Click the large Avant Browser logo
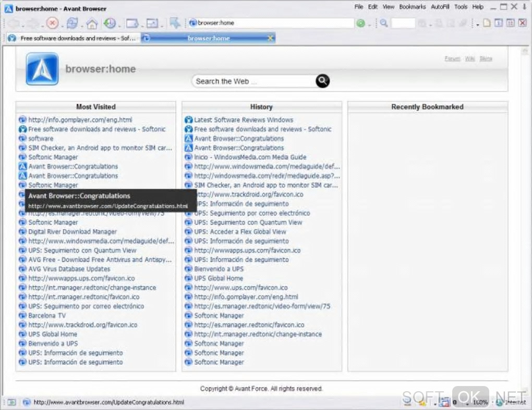This screenshot has height=410, width=532. tap(42, 69)
